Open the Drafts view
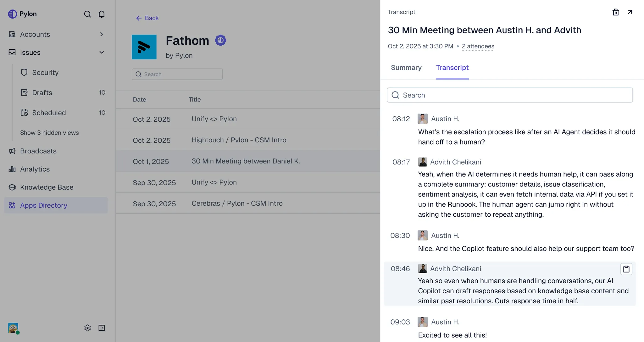The height and width of the screenshot is (342, 644). coord(42,93)
